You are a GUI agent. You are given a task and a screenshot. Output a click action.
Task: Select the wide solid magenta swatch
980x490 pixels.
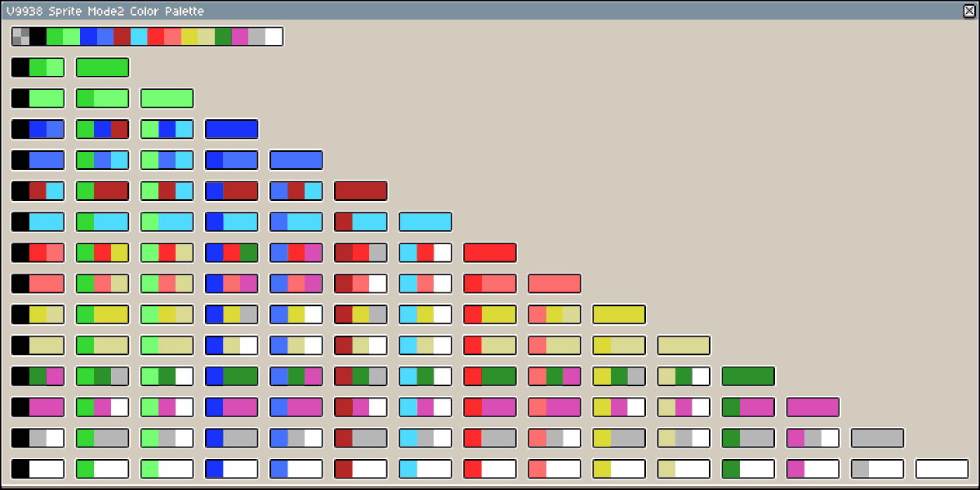point(812,408)
